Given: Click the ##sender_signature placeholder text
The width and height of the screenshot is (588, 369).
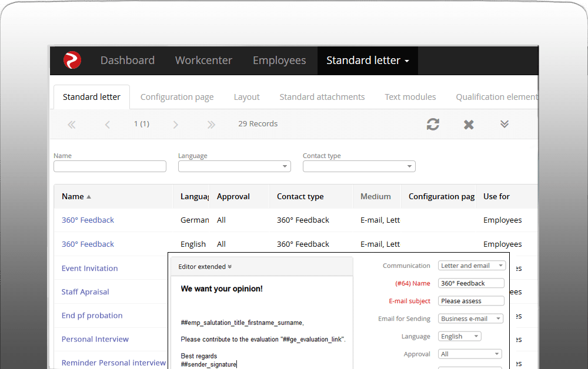Looking at the screenshot, I should pos(209,364).
